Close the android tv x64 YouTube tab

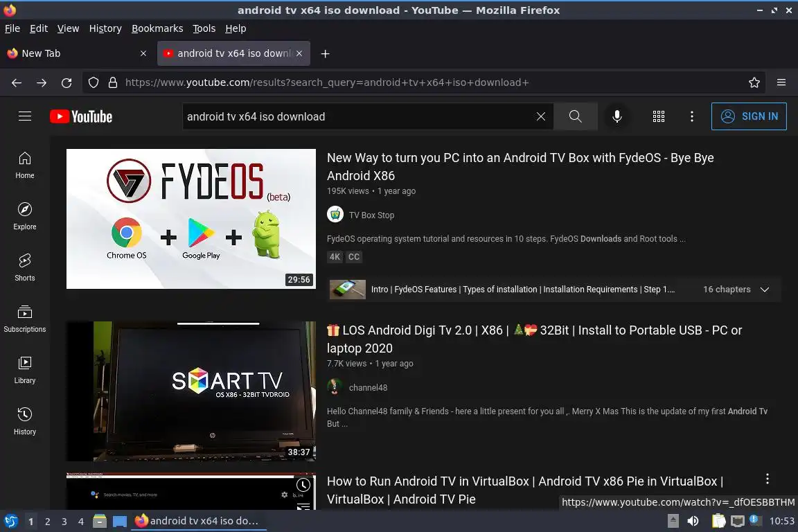pos(299,53)
